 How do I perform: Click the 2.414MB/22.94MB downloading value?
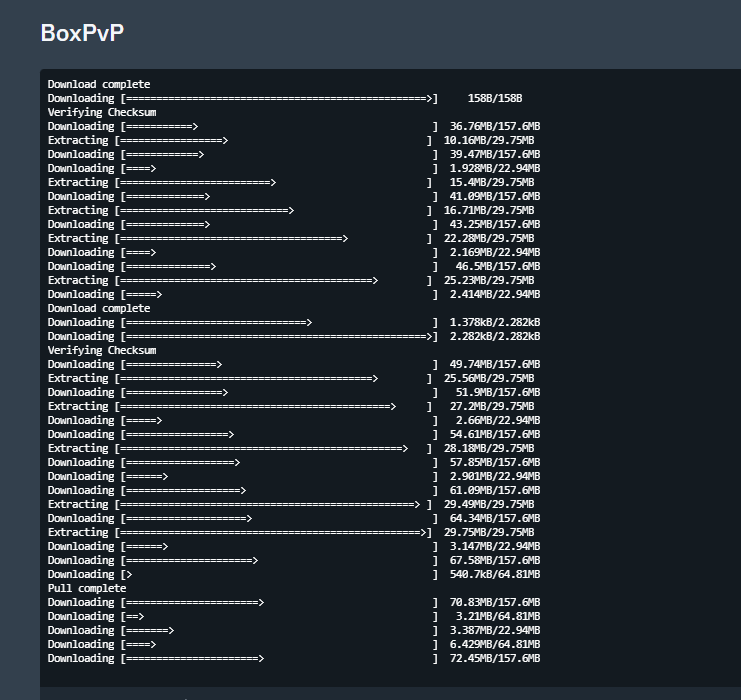click(495, 294)
